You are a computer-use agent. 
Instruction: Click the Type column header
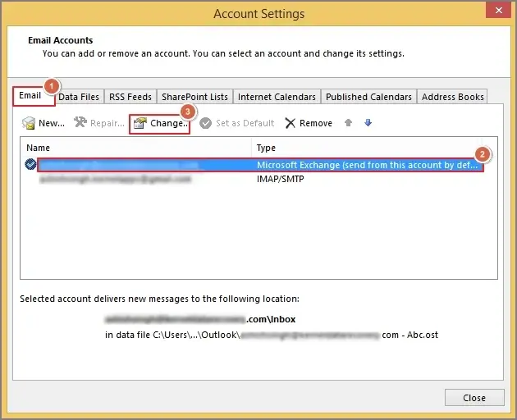(x=266, y=148)
